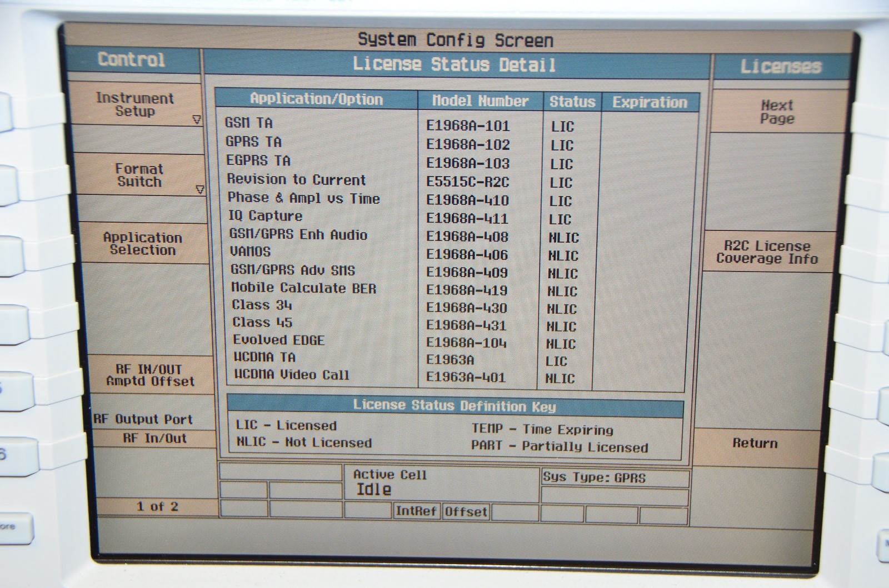Go to Next Page of licenses
The height and width of the screenshot is (588, 889).
pos(777,112)
